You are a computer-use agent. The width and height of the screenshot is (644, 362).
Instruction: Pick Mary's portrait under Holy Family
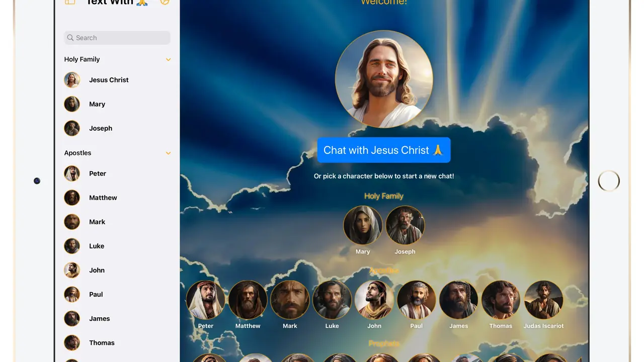(363, 225)
